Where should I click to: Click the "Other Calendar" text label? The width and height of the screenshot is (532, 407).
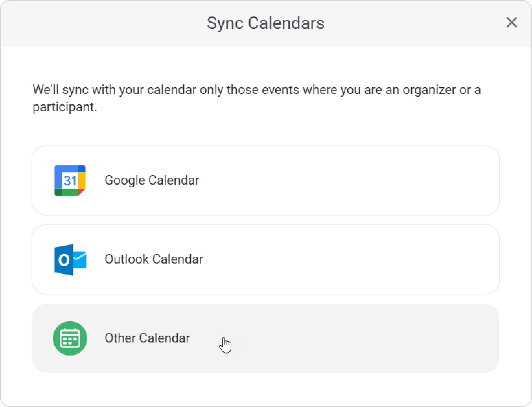point(147,338)
